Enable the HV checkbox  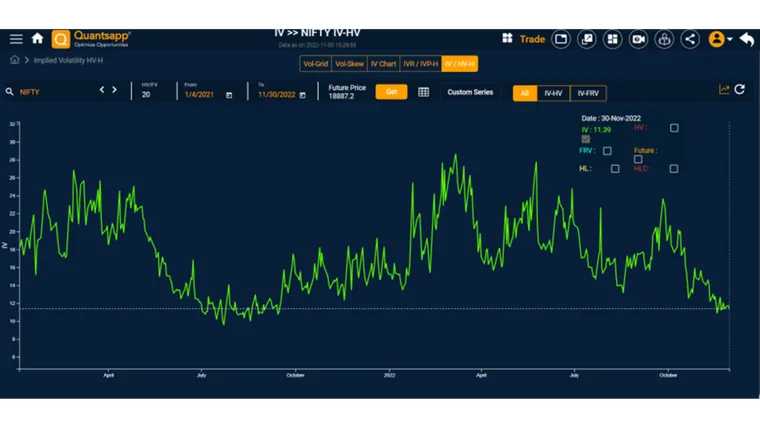pyautogui.click(x=674, y=128)
